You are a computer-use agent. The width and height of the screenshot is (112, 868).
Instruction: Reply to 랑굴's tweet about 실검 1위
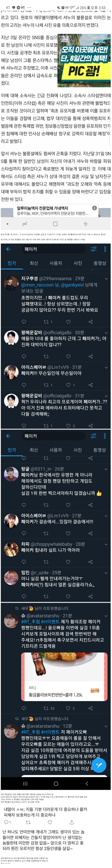[24, 505]
